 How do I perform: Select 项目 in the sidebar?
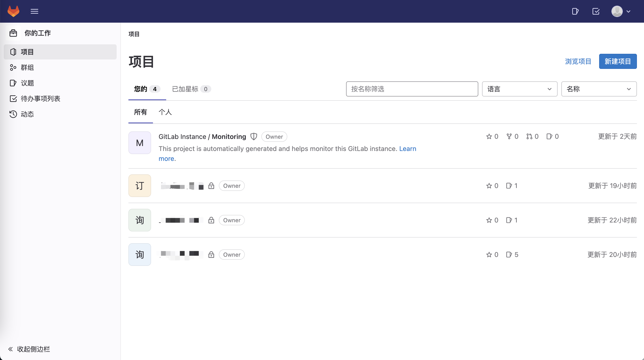(60, 52)
